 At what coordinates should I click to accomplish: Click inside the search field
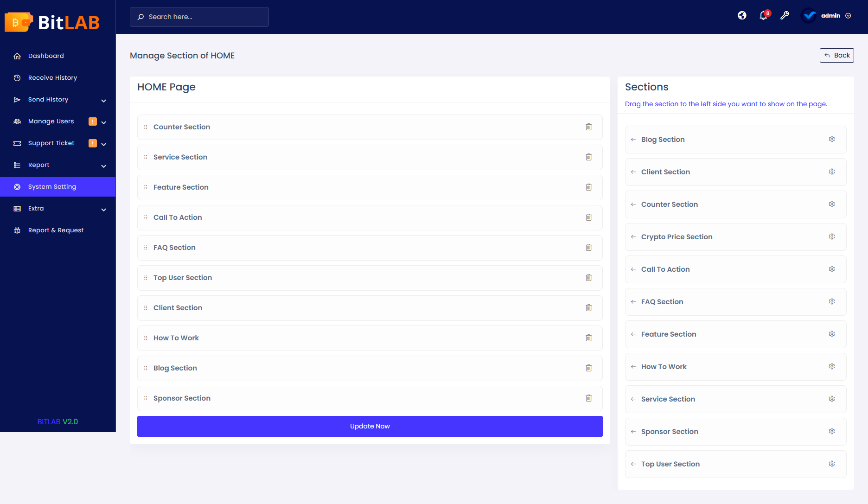199,17
